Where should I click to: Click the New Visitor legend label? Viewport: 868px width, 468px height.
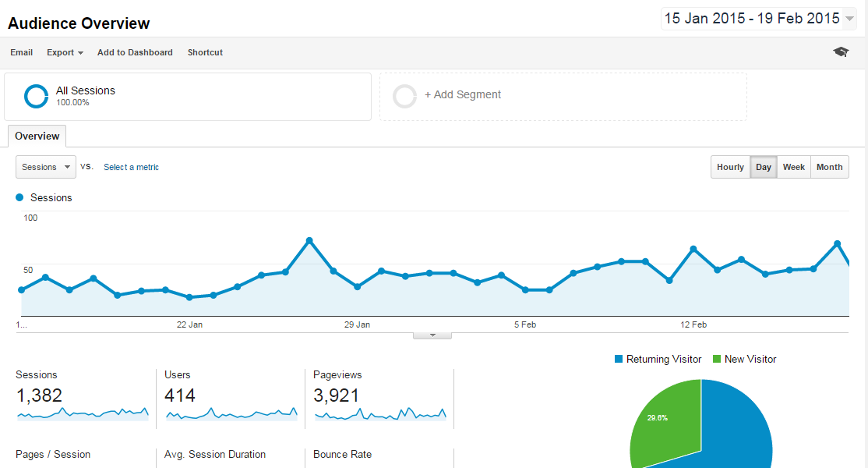(x=750, y=359)
